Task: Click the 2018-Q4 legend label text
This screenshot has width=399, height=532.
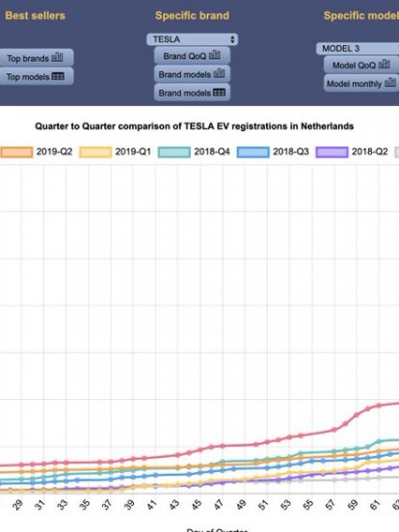Action: [212, 151]
